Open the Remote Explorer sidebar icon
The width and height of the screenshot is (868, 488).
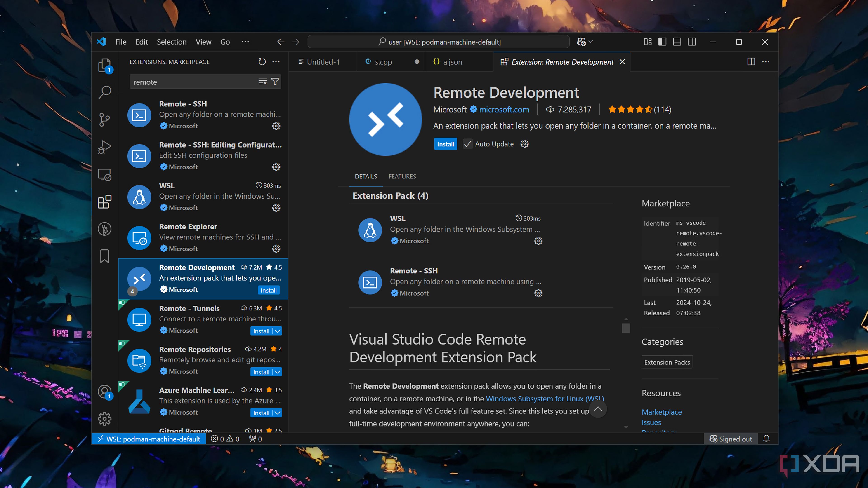(104, 174)
